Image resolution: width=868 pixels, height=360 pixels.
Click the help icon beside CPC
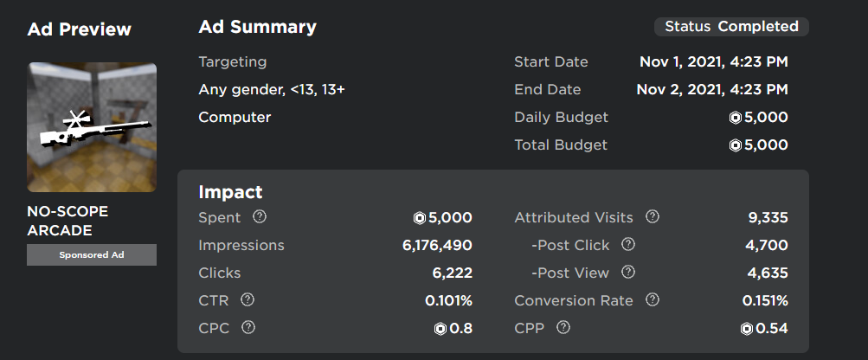pyautogui.click(x=248, y=328)
